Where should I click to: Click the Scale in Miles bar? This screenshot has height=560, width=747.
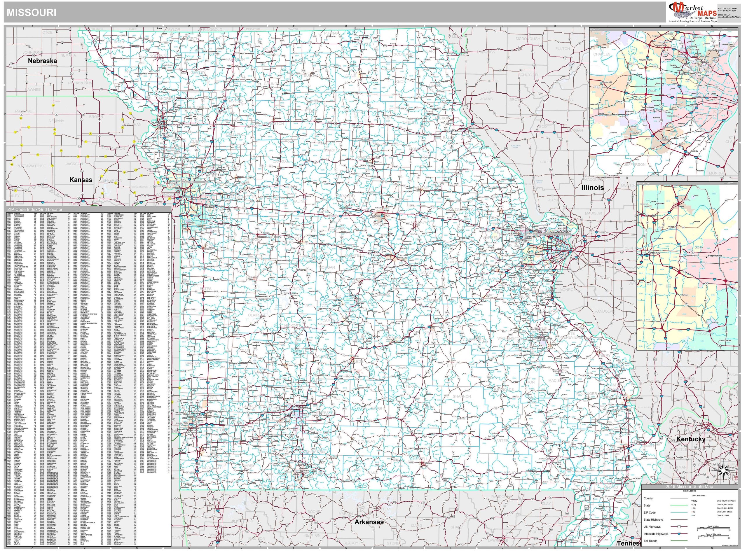[713, 528]
